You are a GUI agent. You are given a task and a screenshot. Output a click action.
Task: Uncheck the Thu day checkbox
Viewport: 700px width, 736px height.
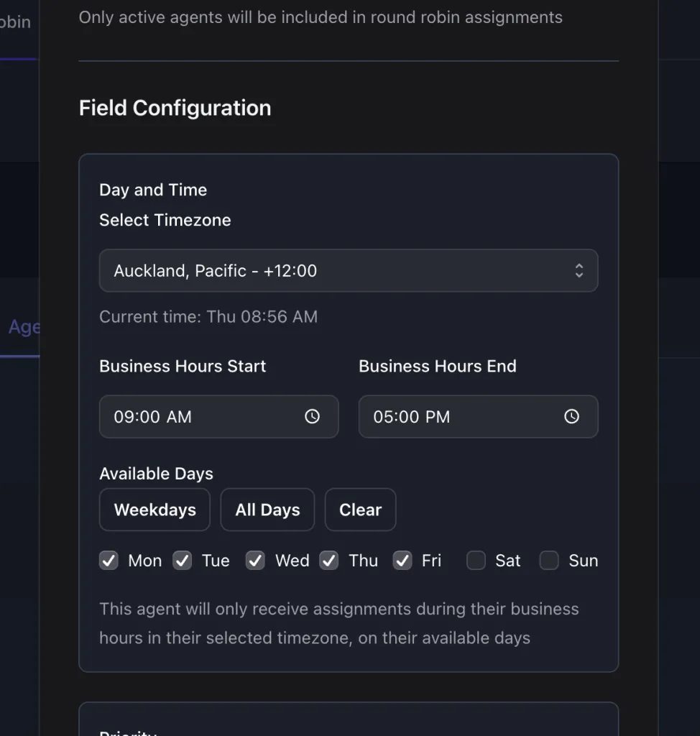(329, 561)
